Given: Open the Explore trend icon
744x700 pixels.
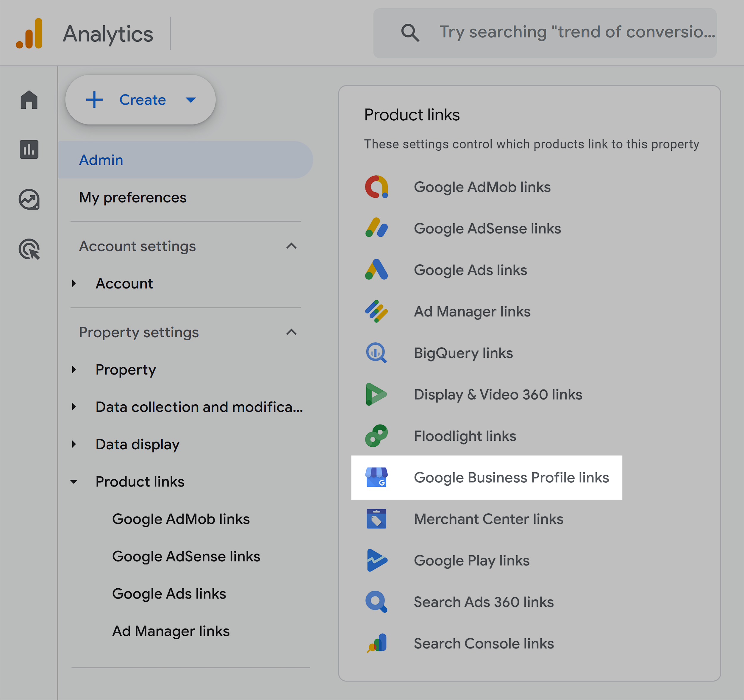Looking at the screenshot, I should 29,199.
